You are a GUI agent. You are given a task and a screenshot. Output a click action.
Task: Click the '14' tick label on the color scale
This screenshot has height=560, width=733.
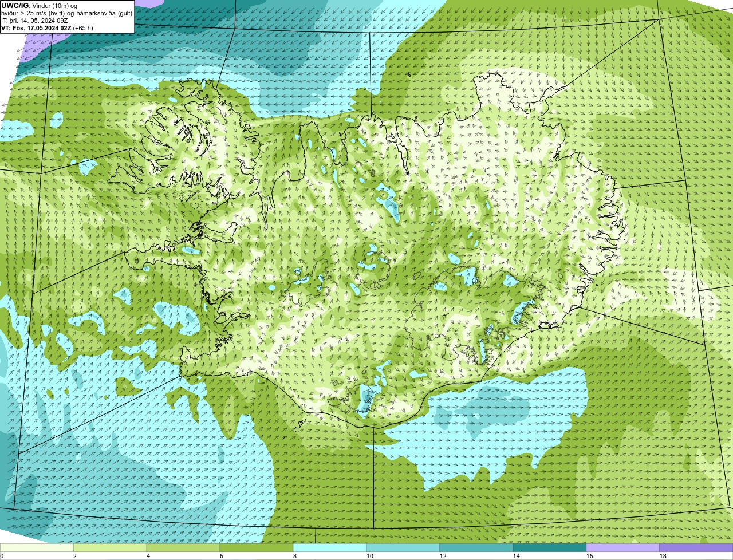click(517, 556)
